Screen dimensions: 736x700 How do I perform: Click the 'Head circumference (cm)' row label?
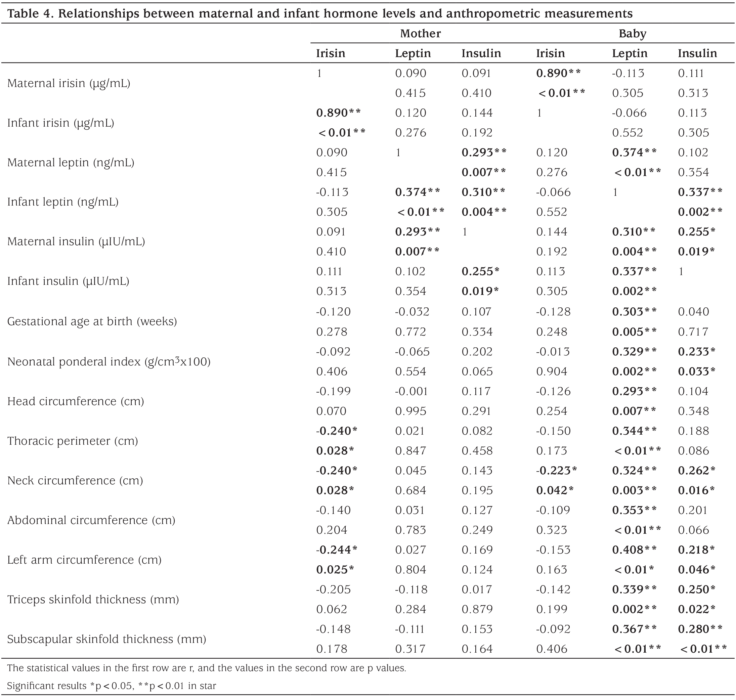[x=75, y=401]
